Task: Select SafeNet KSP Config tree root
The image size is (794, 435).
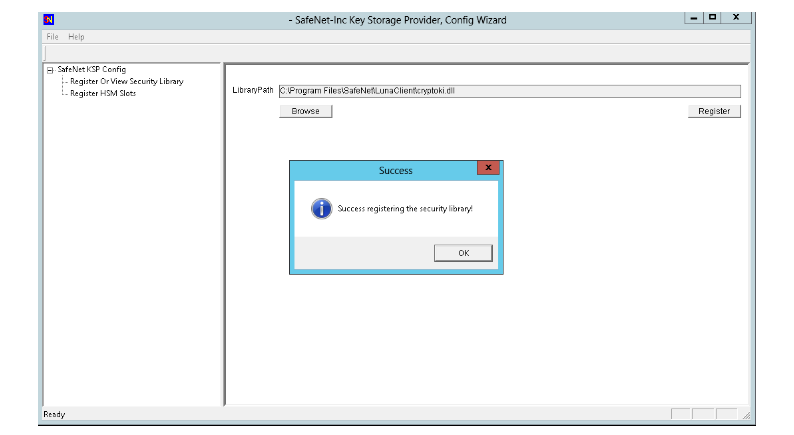Action: (x=92, y=69)
